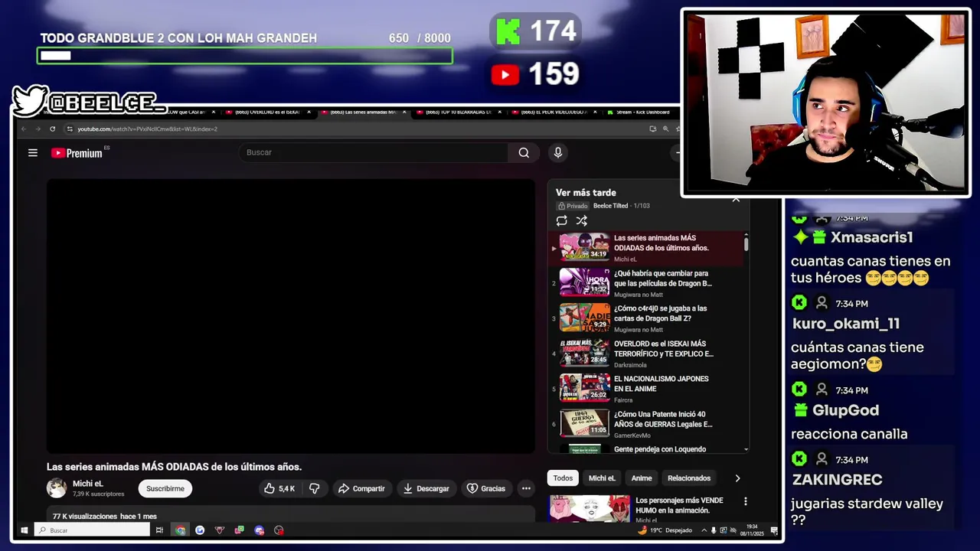Reload the page in the browser
Screen dimensions: 980x551
(52, 129)
